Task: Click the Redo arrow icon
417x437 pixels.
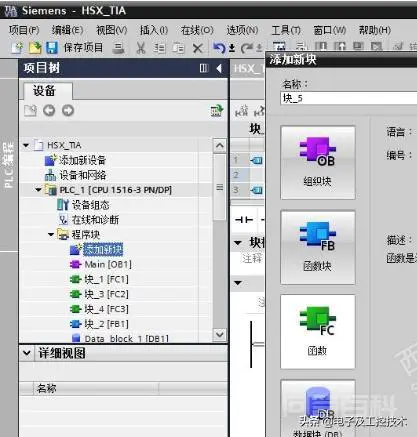Action: point(247,48)
